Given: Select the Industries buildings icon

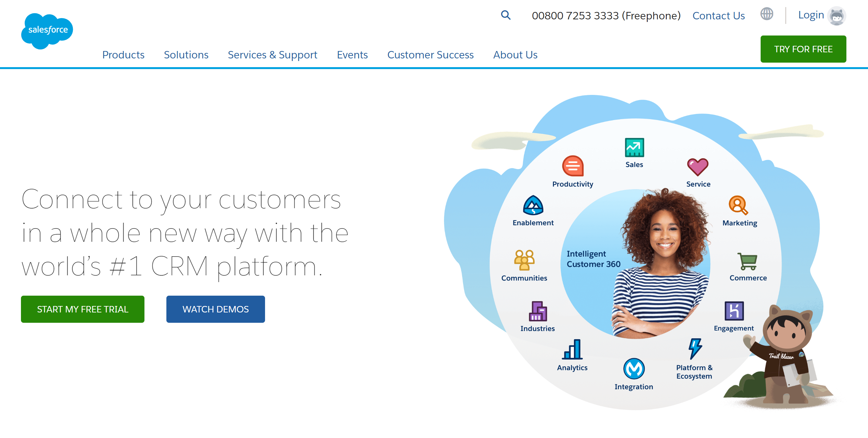Looking at the screenshot, I should pyautogui.click(x=538, y=311).
